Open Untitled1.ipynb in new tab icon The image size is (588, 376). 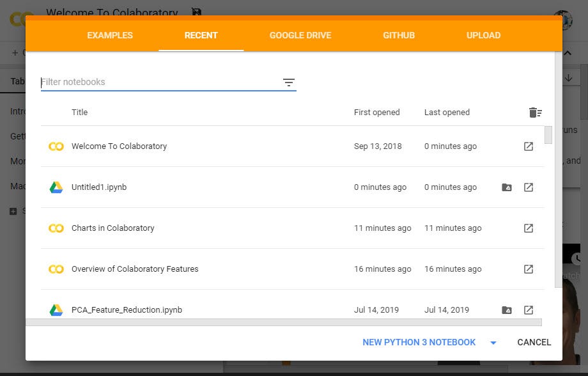pos(529,187)
